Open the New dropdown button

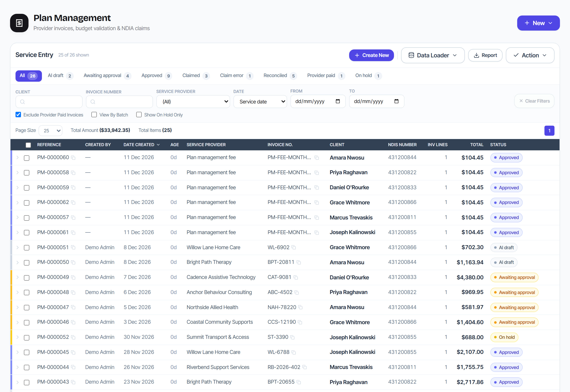tap(538, 23)
